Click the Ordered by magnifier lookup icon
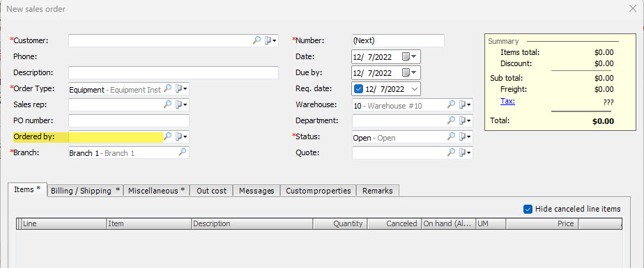644x268 pixels. pos(167,136)
